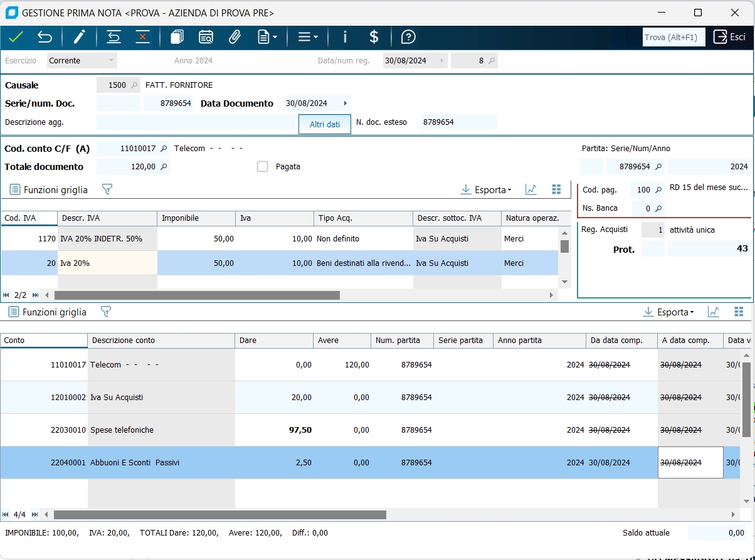Click the filter funnel icon in the IVA grid

107,189
